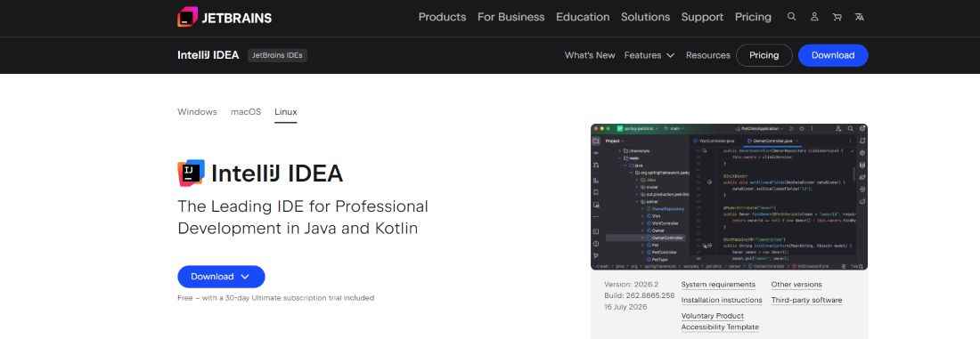980x339 pixels.
Task: Open the Resources link
Action: [707, 55]
